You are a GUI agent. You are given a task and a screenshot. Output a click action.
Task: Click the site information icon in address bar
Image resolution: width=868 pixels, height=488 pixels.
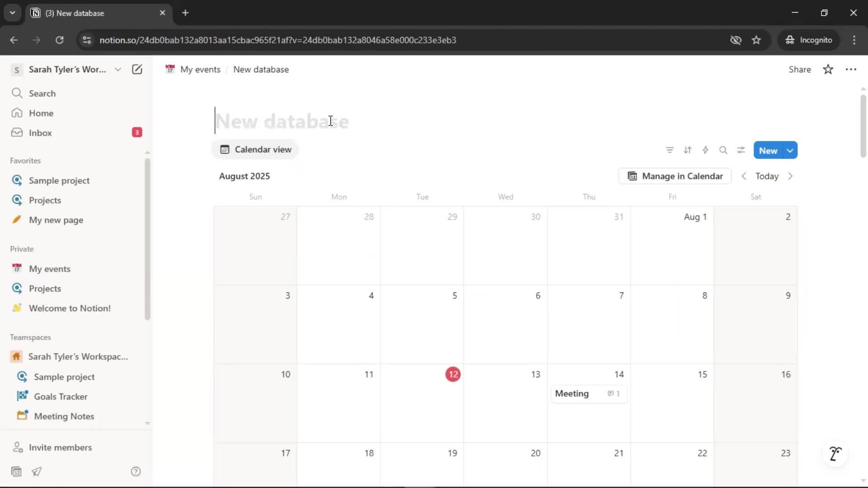(87, 40)
